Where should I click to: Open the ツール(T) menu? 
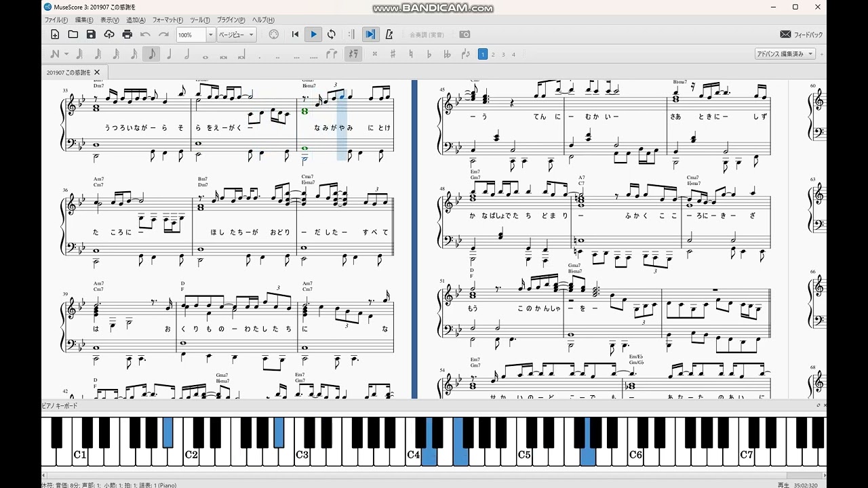pos(199,20)
